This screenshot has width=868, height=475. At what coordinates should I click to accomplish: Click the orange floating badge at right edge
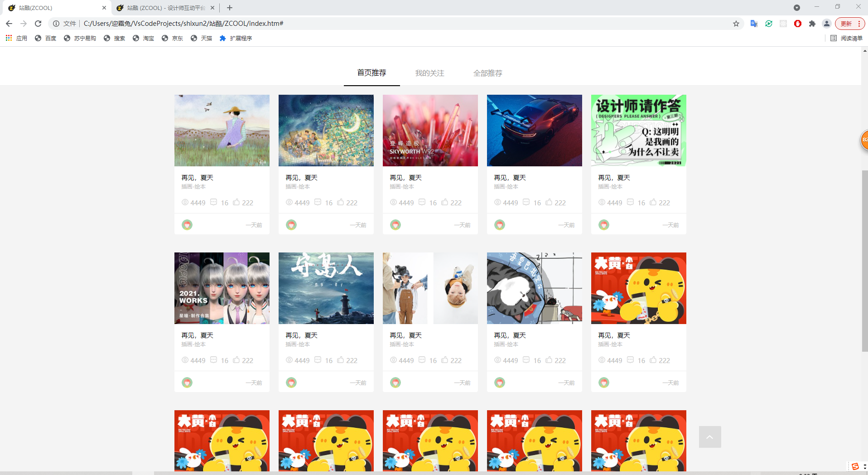864,140
